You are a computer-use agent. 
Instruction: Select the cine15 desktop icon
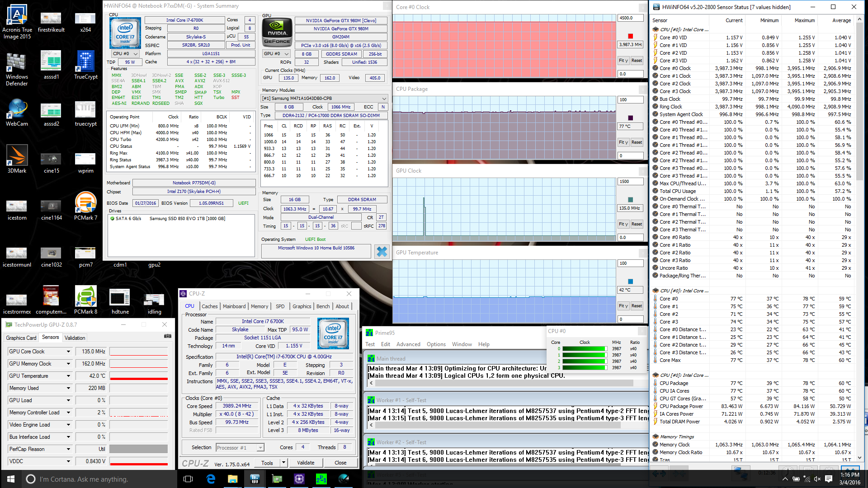(51, 163)
